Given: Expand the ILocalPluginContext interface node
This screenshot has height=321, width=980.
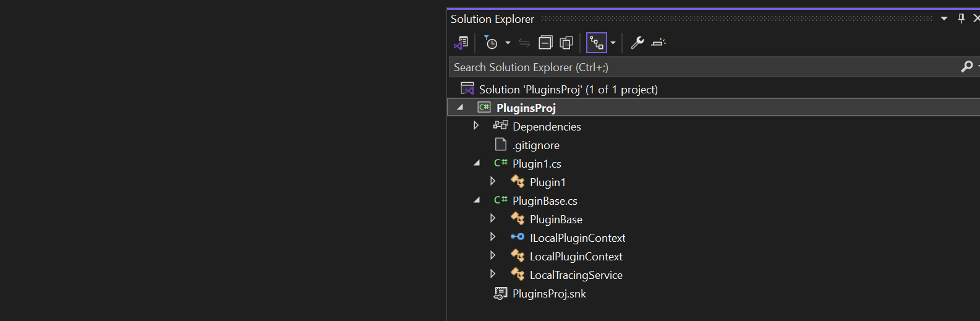Looking at the screenshot, I should [x=493, y=237].
